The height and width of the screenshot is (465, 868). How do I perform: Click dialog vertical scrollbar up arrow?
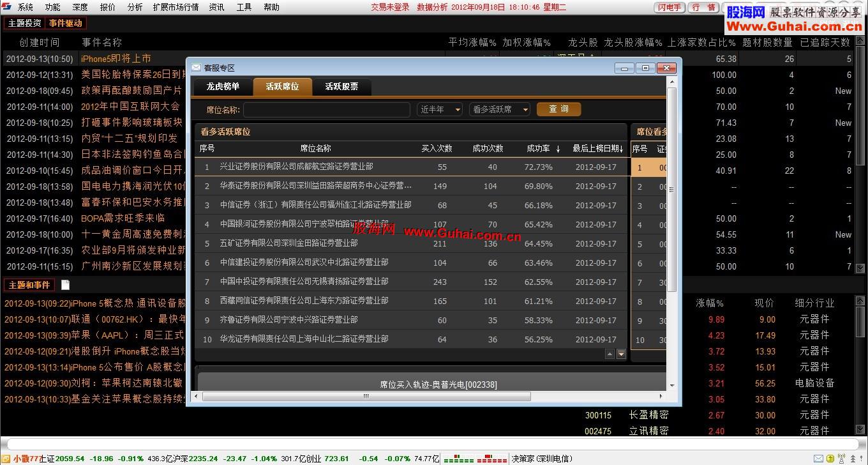click(x=671, y=82)
